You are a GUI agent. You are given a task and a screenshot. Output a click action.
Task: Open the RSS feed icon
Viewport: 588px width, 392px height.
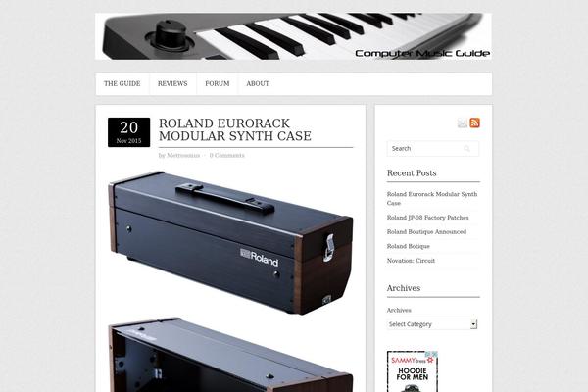click(474, 122)
